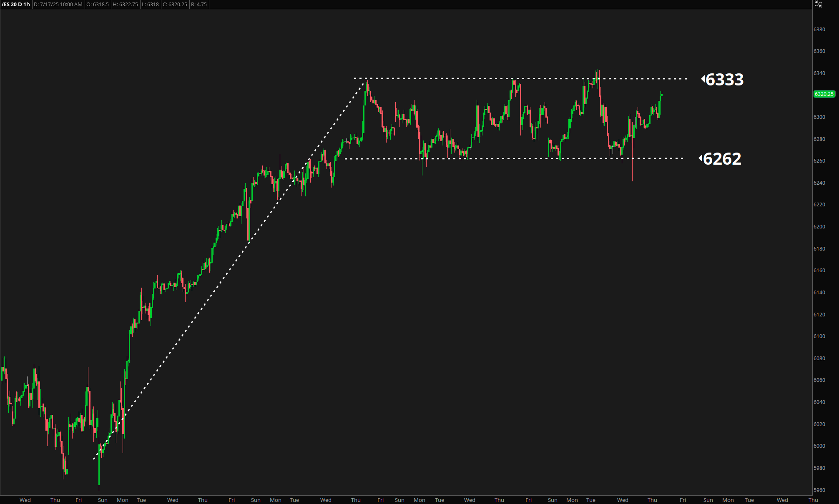Click the 6220 price axis label
The height and width of the screenshot is (504, 839).
tap(819, 205)
